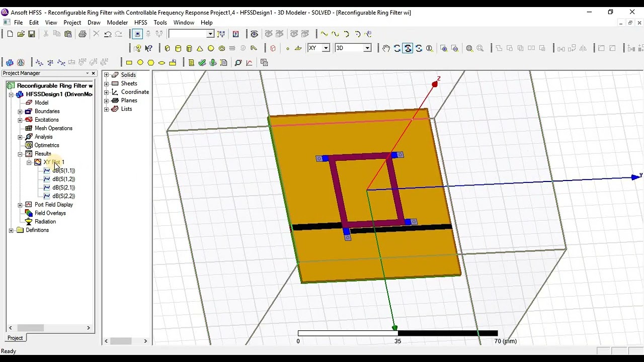Select the Draw Regular Polygon tool

(151, 63)
